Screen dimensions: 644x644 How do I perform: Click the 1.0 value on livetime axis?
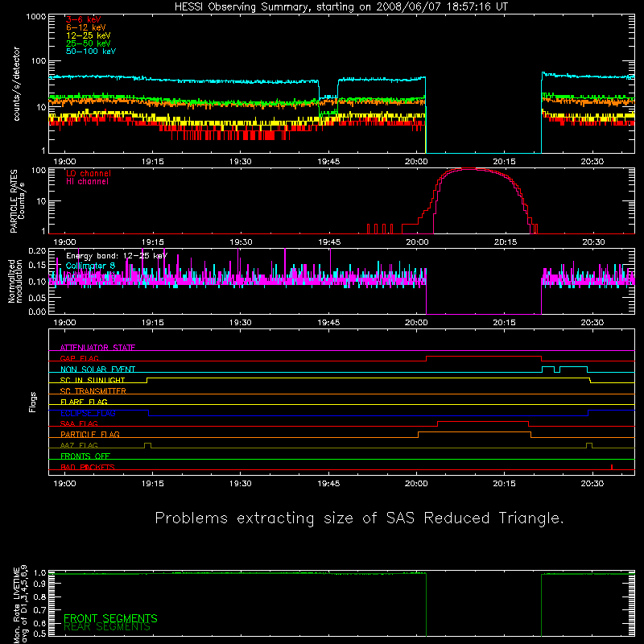click(39, 573)
